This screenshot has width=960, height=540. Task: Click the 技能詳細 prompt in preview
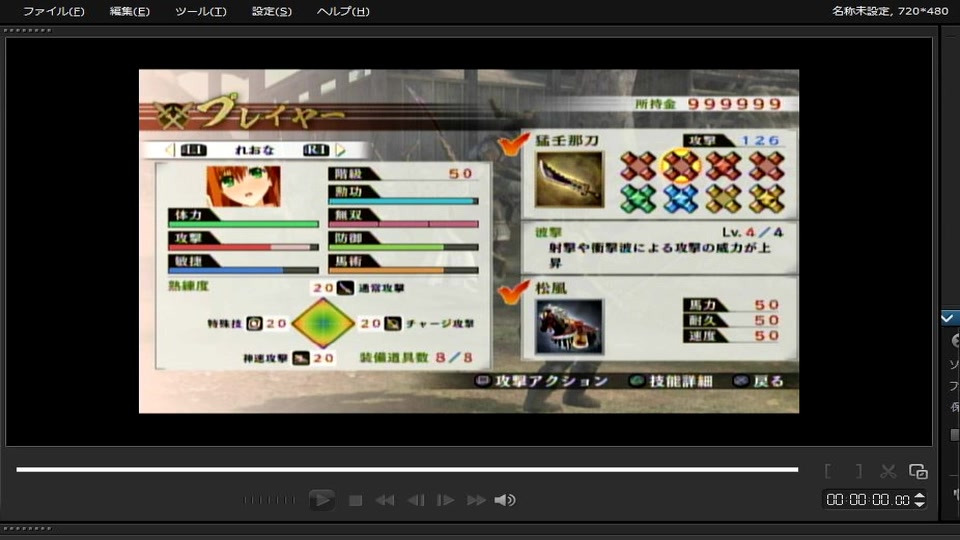pyautogui.click(x=672, y=381)
